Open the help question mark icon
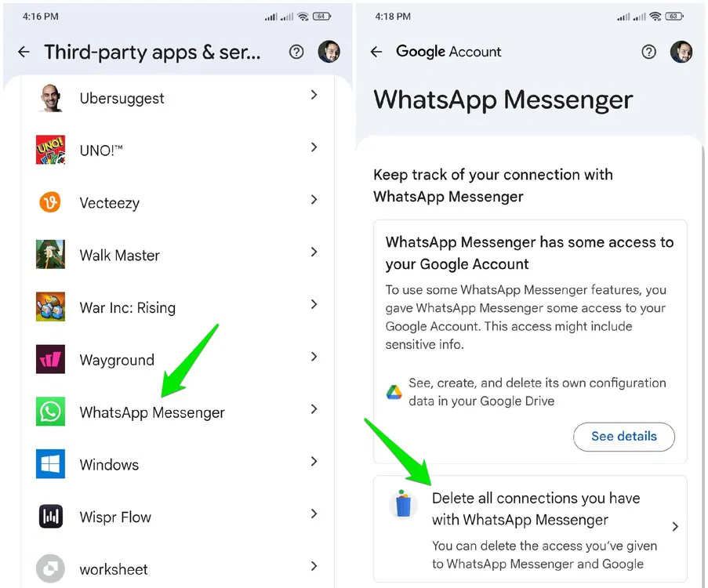 point(649,51)
